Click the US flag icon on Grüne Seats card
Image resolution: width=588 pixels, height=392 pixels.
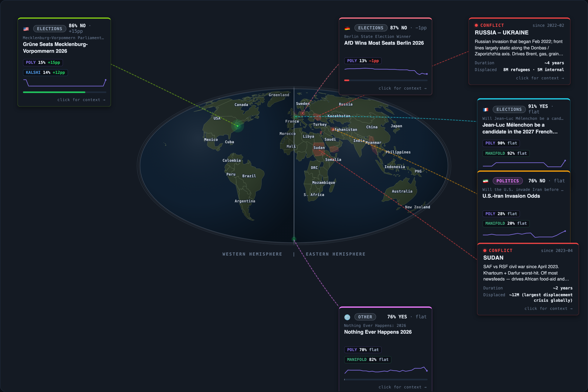tap(26, 29)
